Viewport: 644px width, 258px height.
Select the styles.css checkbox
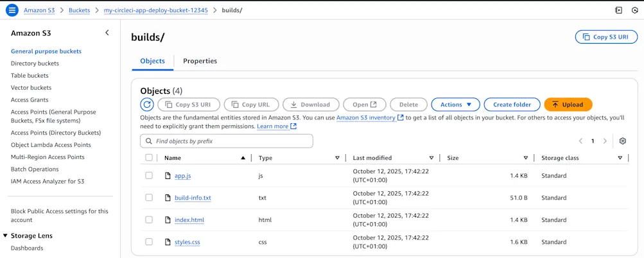tap(149, 242)
